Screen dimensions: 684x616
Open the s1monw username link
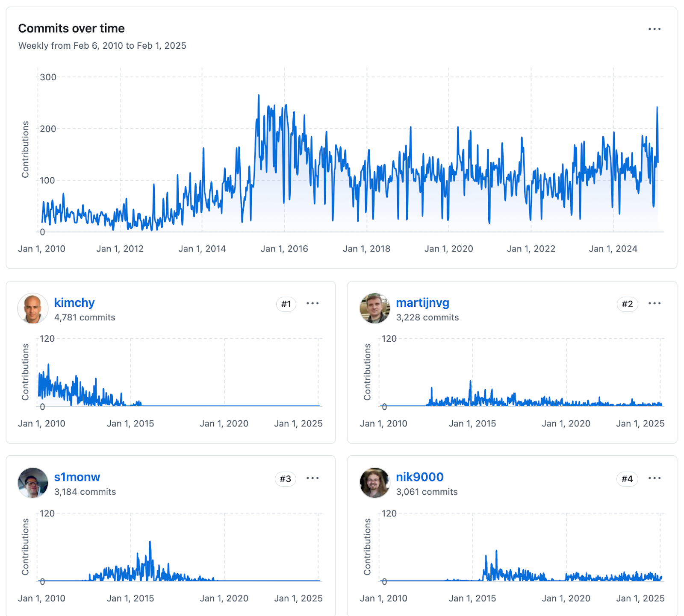pyautogui.click(x=77, y=477)
